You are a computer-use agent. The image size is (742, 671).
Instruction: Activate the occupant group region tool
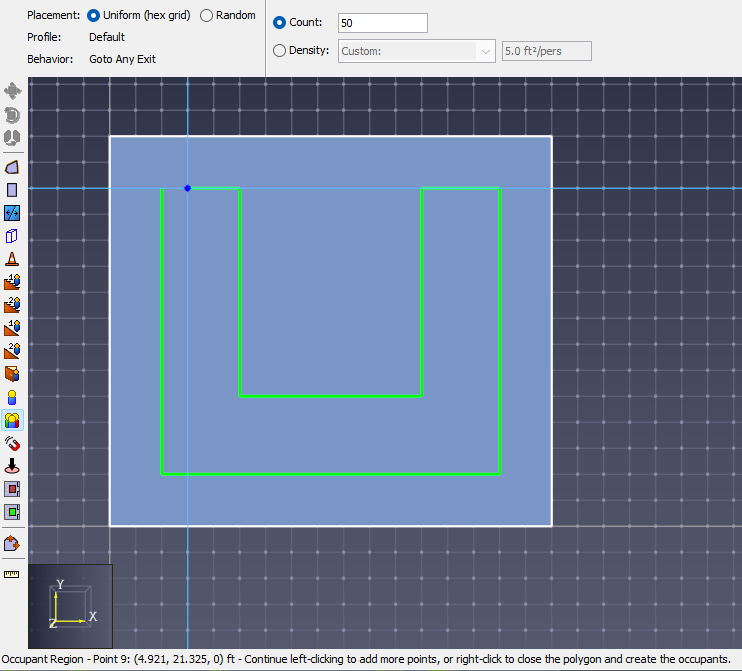point(12,421)
